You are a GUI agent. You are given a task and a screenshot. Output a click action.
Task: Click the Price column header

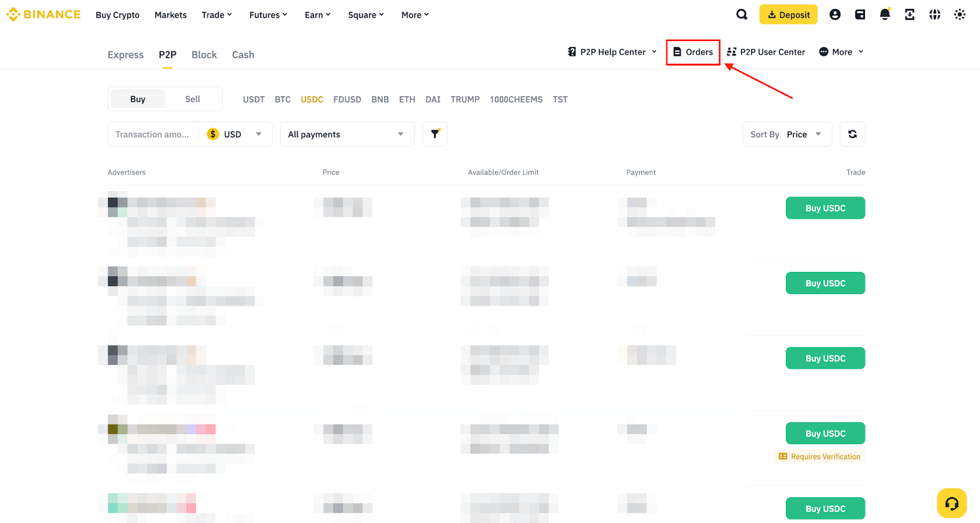click(x=331, y=173)
